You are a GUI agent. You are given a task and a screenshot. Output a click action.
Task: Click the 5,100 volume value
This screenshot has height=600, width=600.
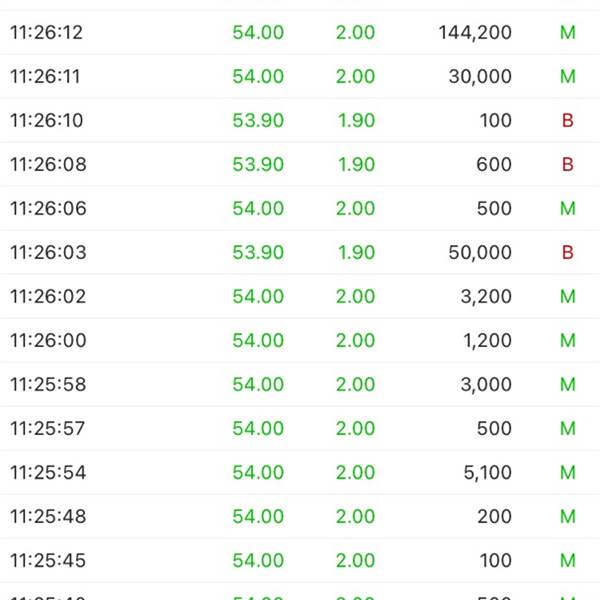(x=487, y=473)
